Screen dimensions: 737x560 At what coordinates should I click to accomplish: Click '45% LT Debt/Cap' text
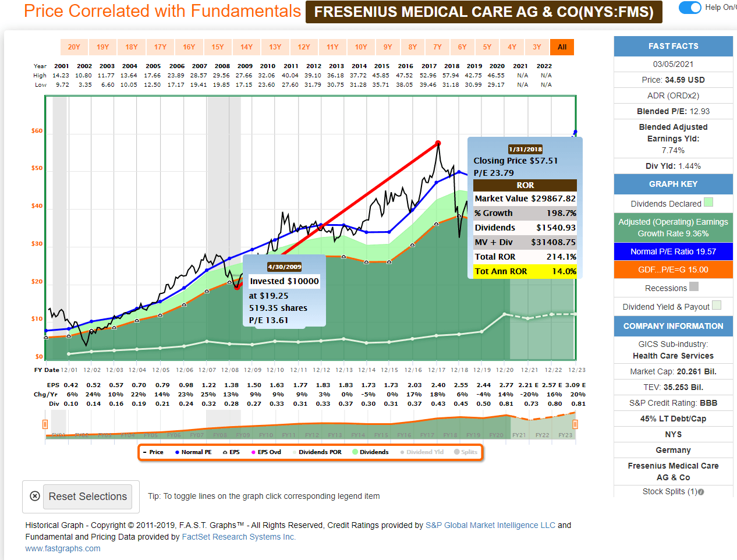click(673, 419)
